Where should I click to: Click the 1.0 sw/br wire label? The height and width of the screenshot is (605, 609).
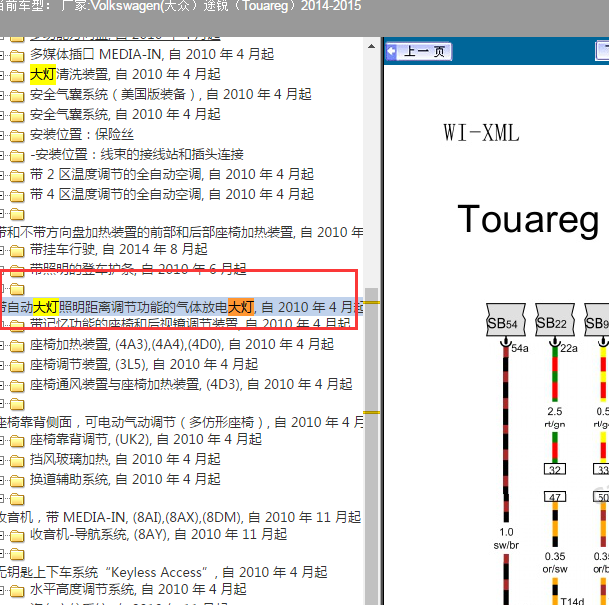[x=506, y=539]
